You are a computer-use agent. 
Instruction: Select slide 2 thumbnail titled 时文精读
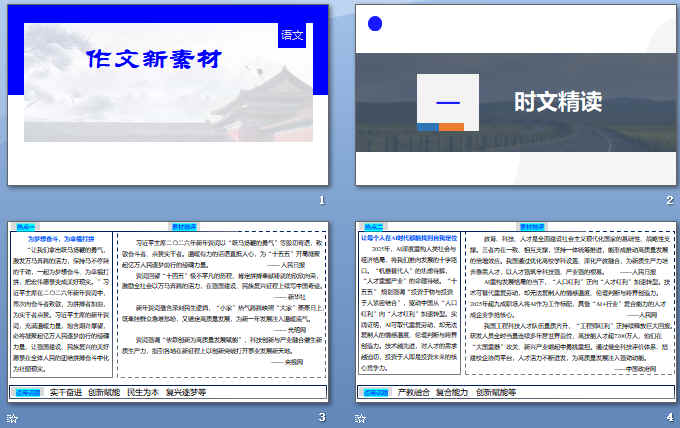(516, 95)
